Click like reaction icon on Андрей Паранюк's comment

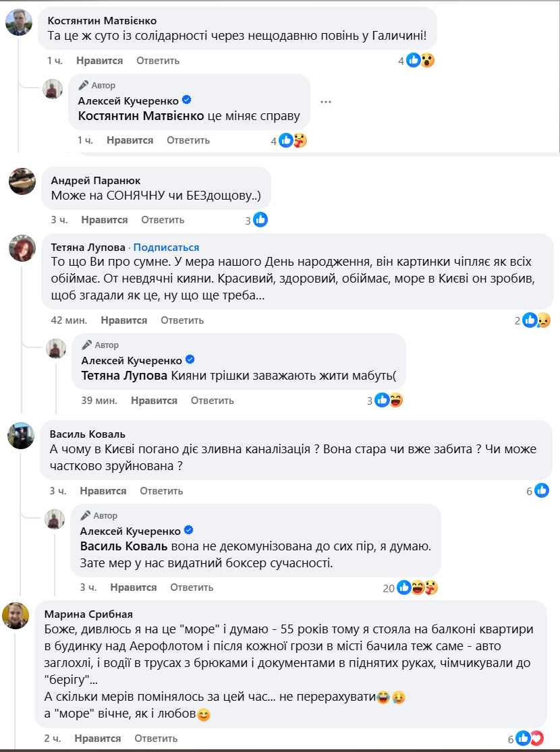[x=260, y=220]
